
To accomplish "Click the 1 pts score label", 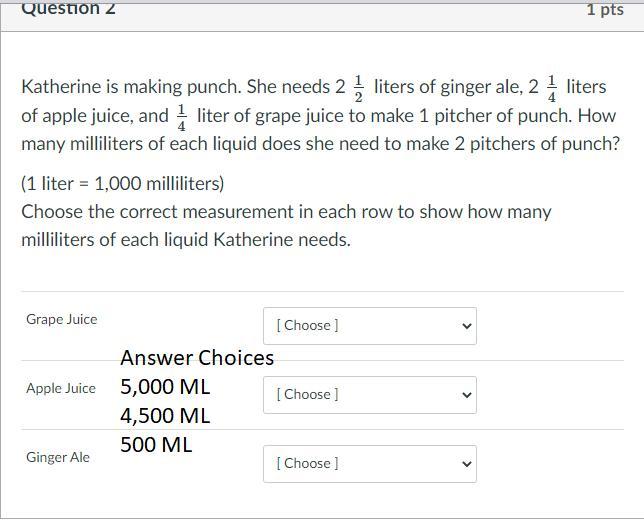I will pos(605,9).
